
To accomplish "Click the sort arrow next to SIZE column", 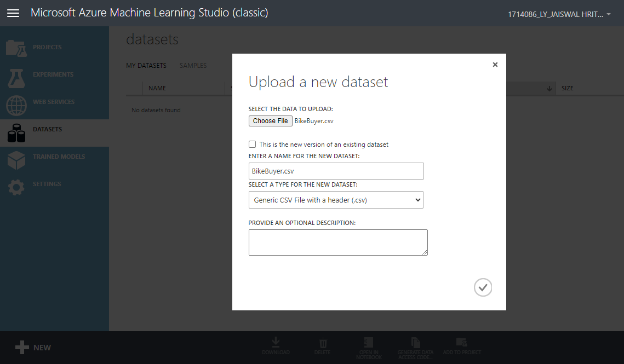I will (549, 88).
